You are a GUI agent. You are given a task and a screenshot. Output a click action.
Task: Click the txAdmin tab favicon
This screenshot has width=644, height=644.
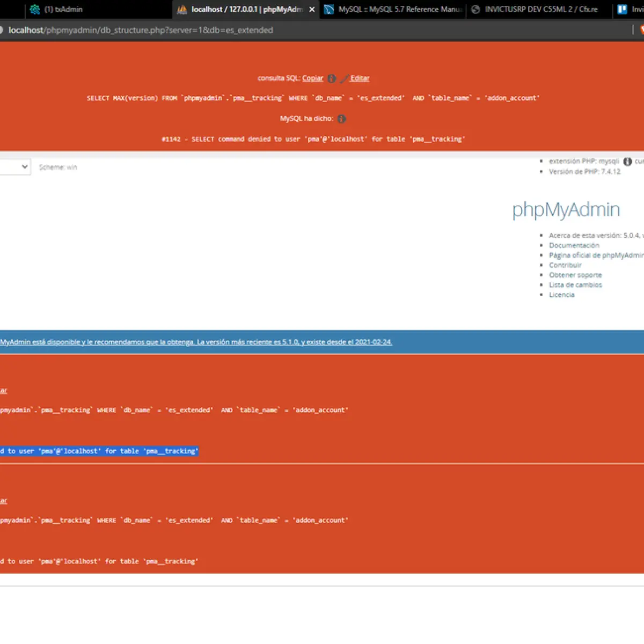[x=35, y=9]
